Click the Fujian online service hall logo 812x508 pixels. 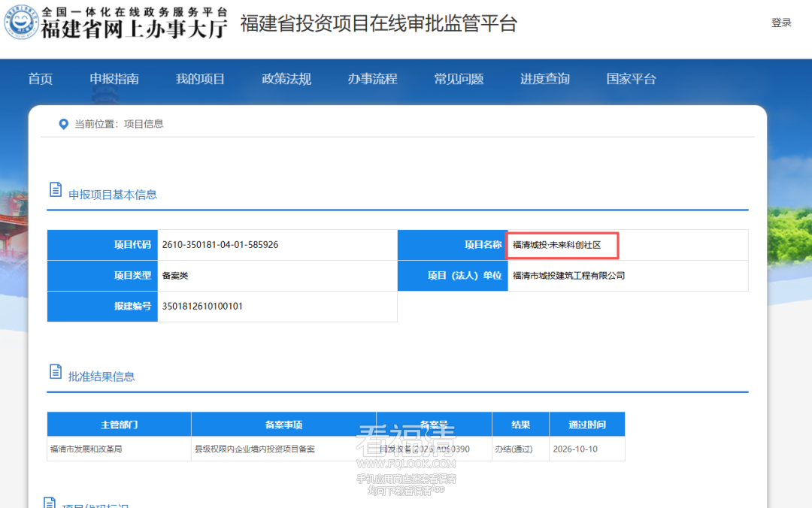(x=21, y=22)
